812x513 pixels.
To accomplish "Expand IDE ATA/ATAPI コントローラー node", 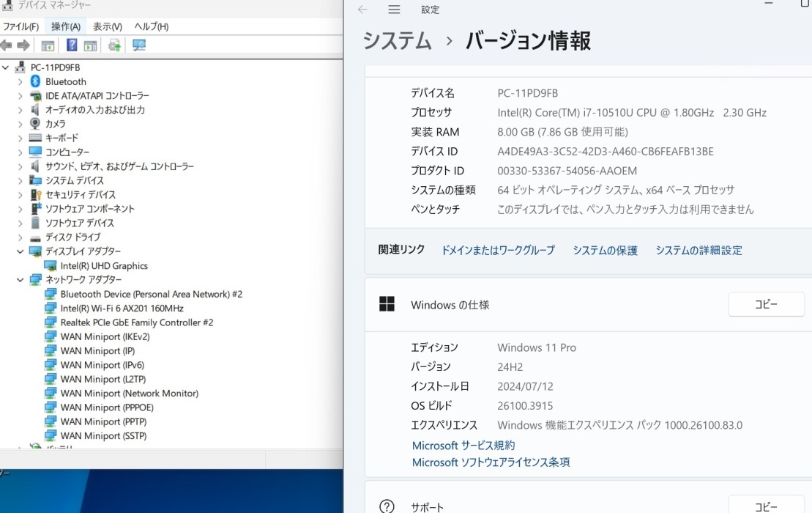I will [21, 96].
